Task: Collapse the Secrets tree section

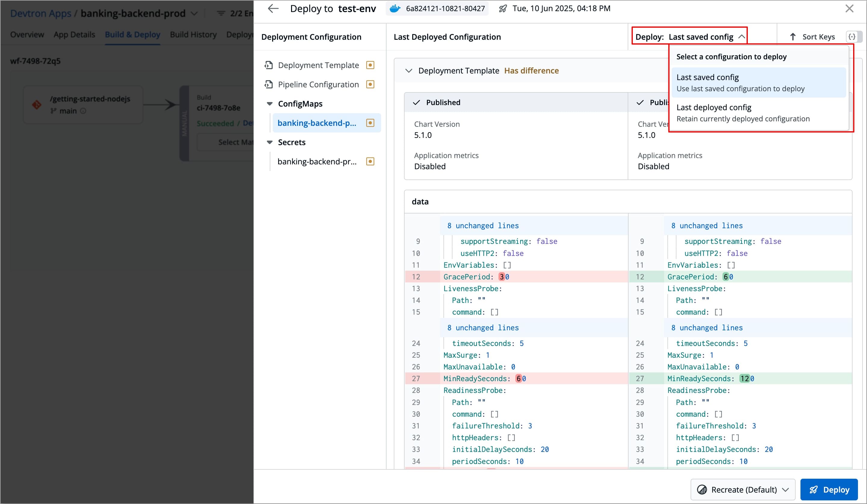Action: point(270,142)
